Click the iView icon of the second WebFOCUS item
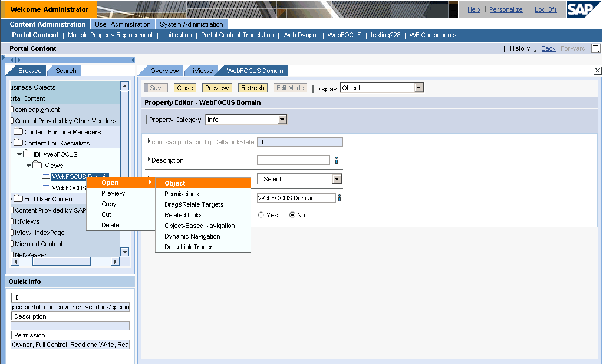 [46, 187]
